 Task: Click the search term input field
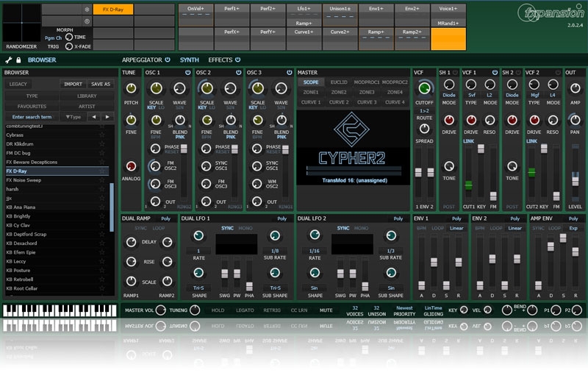tap(32, 117)
